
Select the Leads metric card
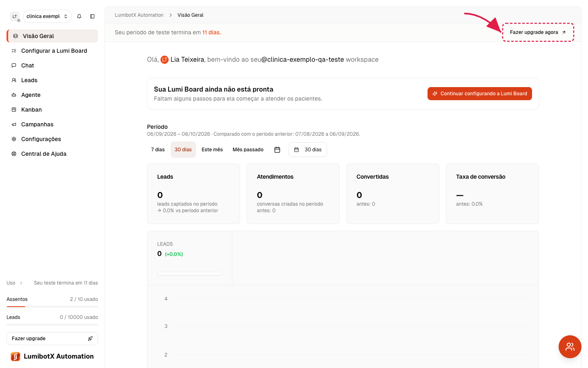[194, 194]
